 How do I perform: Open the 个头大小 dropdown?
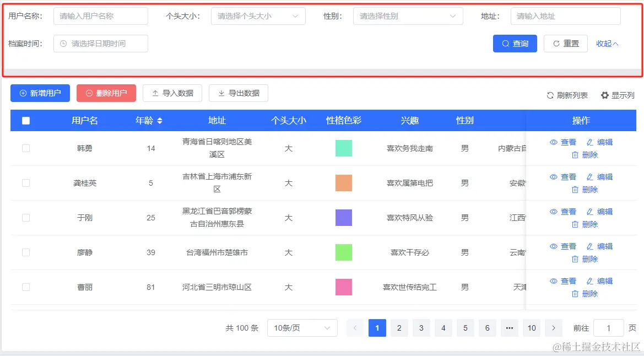[x=258, y=16]
